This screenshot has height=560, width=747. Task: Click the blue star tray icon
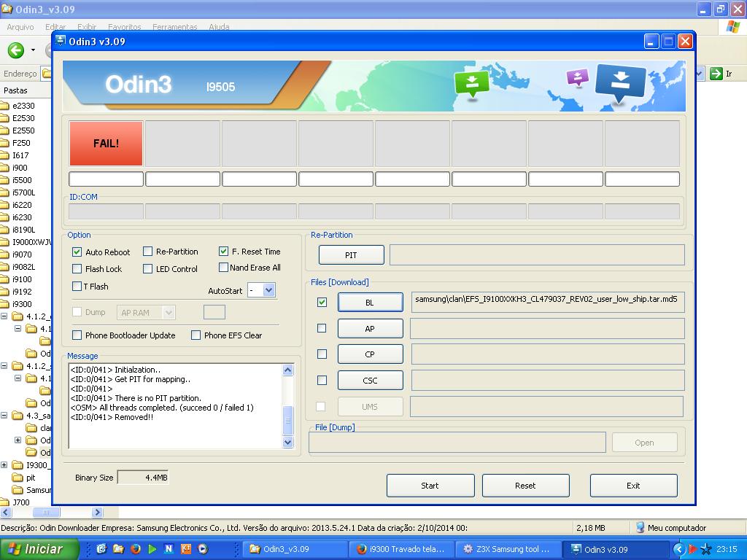706,549
